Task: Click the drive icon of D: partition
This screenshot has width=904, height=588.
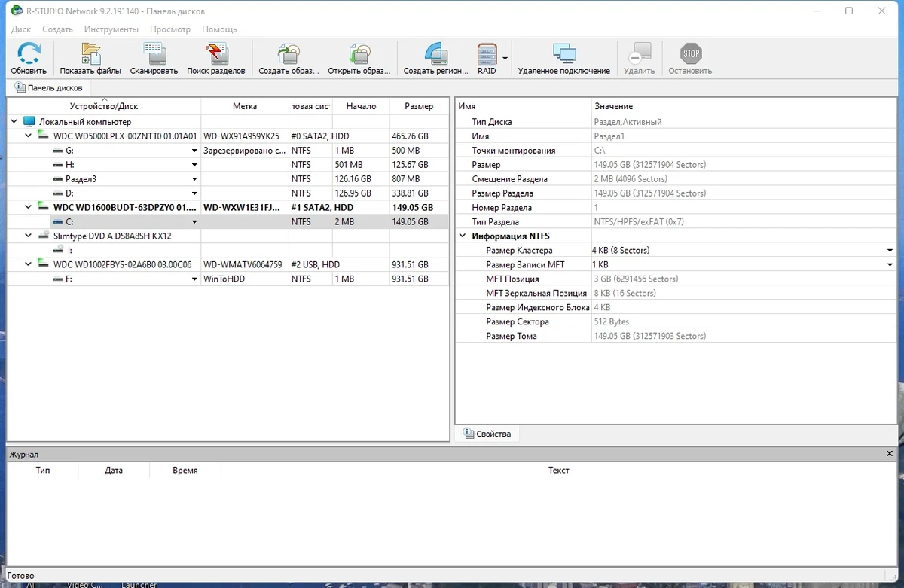Action: point(58,193)
